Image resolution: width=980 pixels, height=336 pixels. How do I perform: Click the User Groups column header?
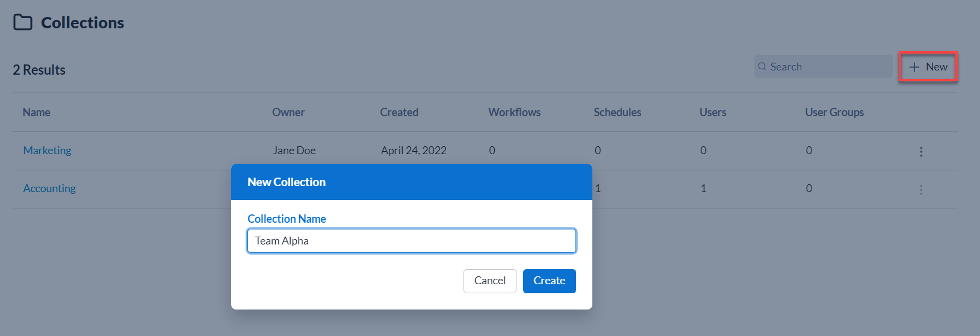point(834,113)
